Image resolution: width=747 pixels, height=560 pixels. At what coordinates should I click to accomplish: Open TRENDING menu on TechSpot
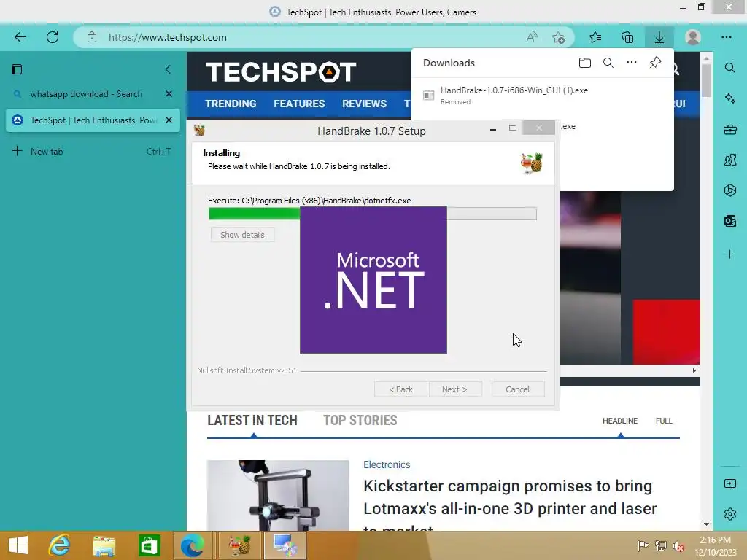coord(231,104)
